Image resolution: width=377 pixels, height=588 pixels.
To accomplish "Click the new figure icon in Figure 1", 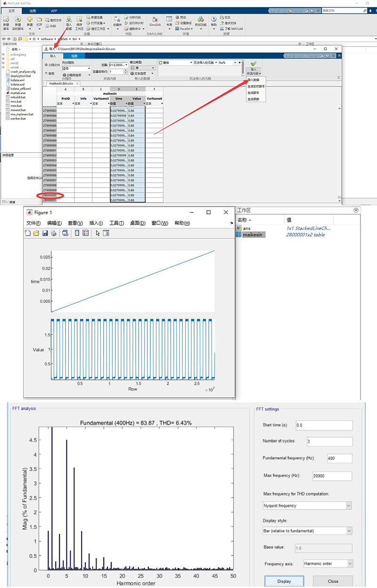I will point(28,233).
